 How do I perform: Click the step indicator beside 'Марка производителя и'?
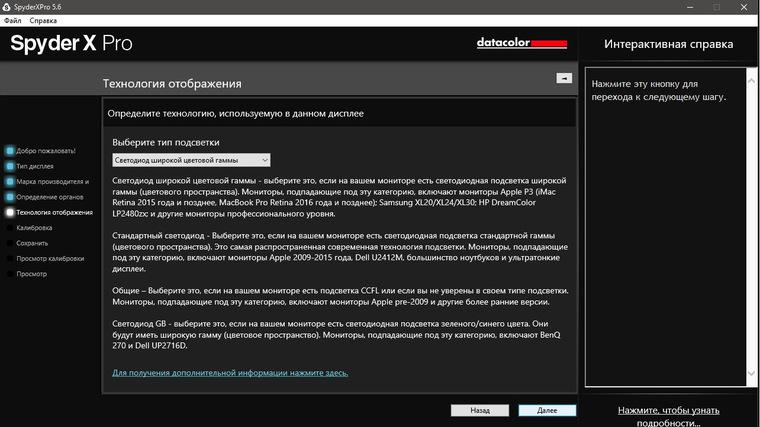click(x=10, y=182)
